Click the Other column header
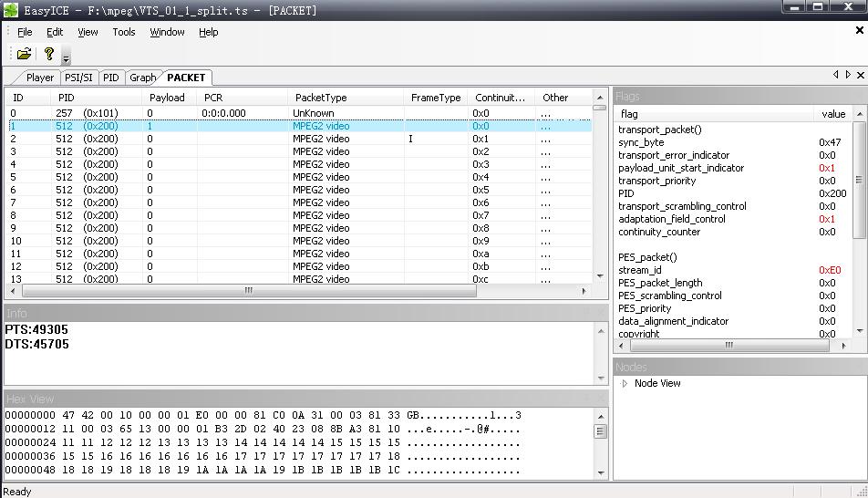The image size is (868, 498). click(563, 98)
